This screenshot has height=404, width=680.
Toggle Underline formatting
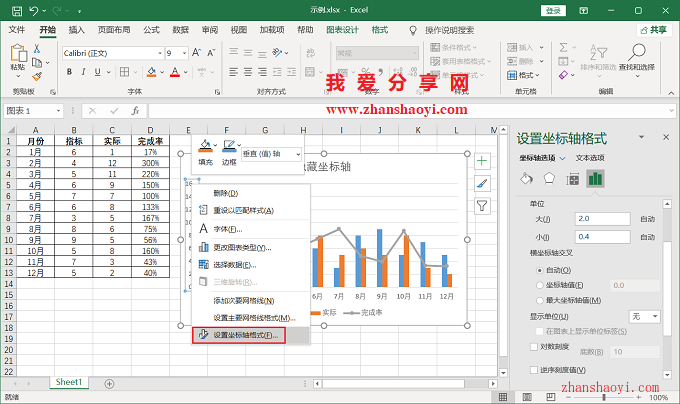click(x=98, y=72)
